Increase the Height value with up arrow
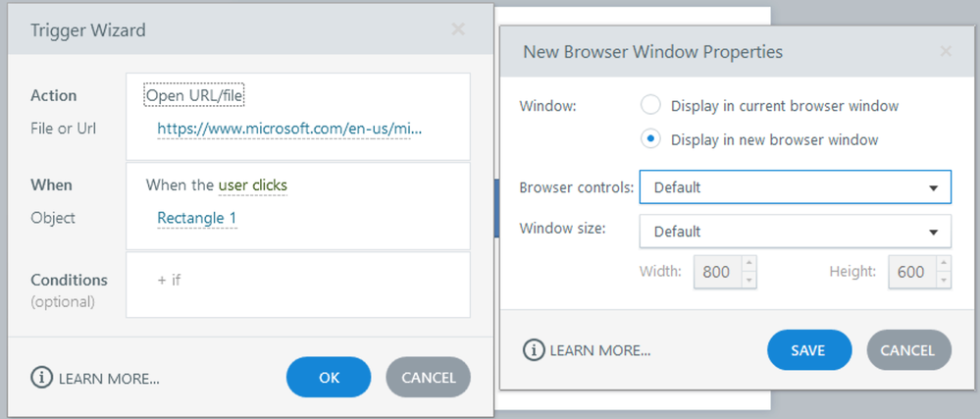980x419 pixels. point(941,264)
